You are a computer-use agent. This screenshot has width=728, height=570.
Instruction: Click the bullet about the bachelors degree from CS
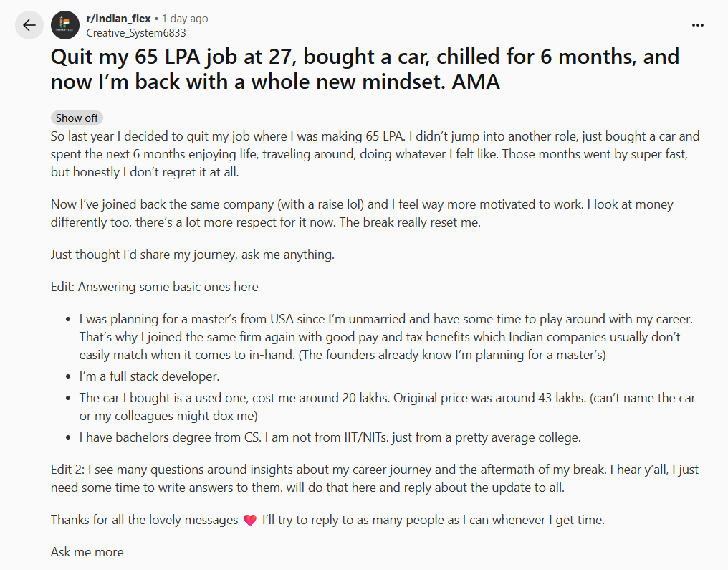coord(330,437)
